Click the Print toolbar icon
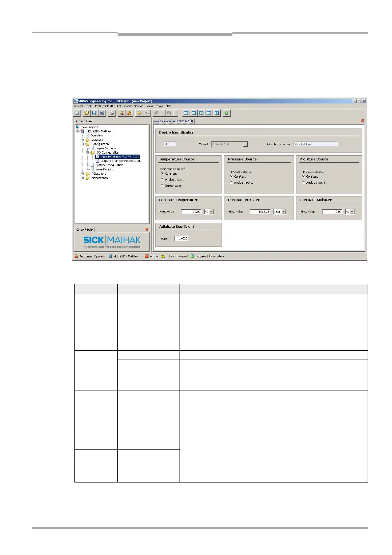 click(x=112, y=113)
